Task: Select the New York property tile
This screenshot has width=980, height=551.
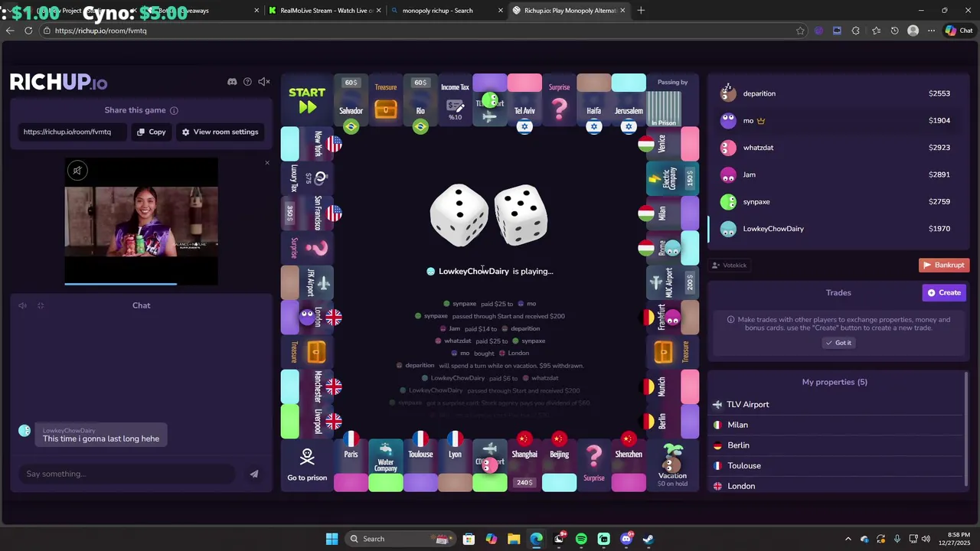Action: pos(307,143)
